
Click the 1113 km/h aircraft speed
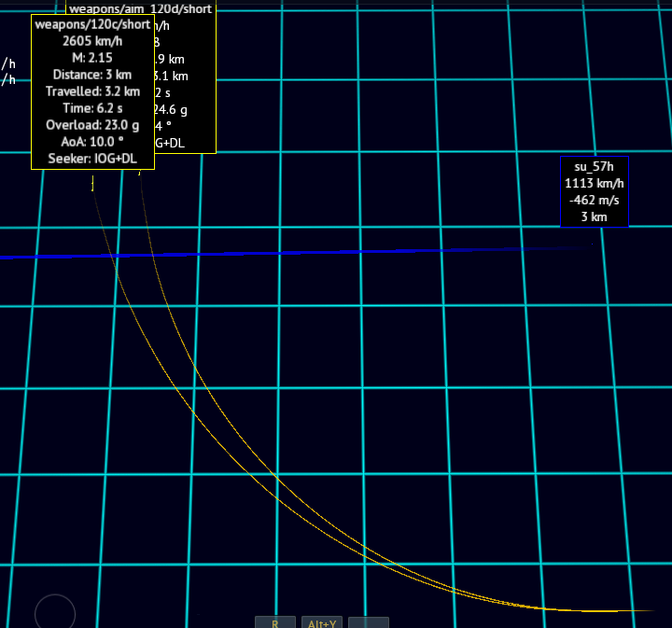595,184
